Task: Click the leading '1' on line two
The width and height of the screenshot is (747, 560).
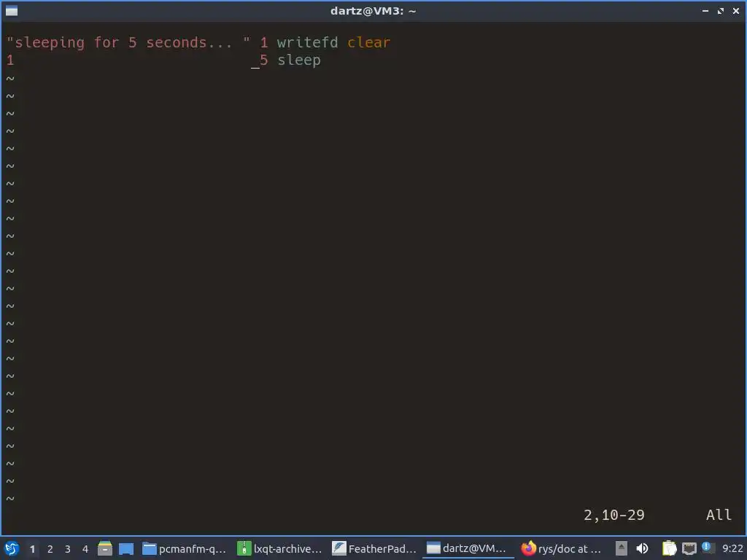Action: click(x=10, y=61)
